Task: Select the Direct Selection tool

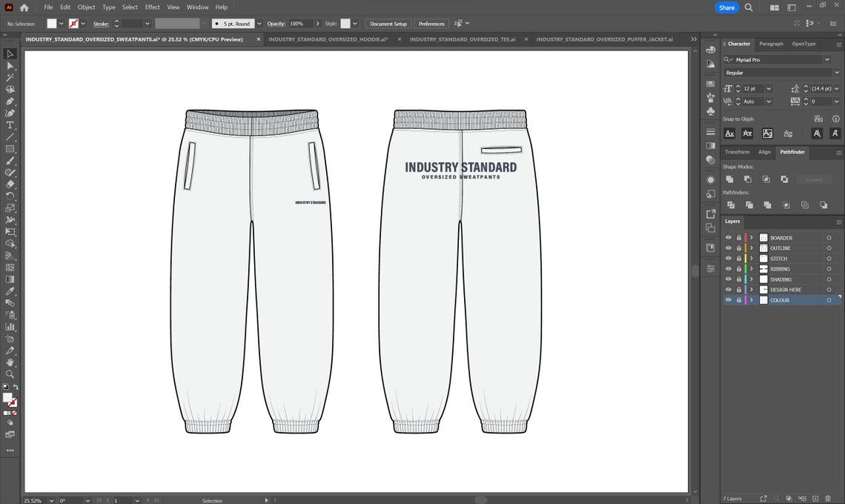Action: pyautogui.click(x=10, y=65)
